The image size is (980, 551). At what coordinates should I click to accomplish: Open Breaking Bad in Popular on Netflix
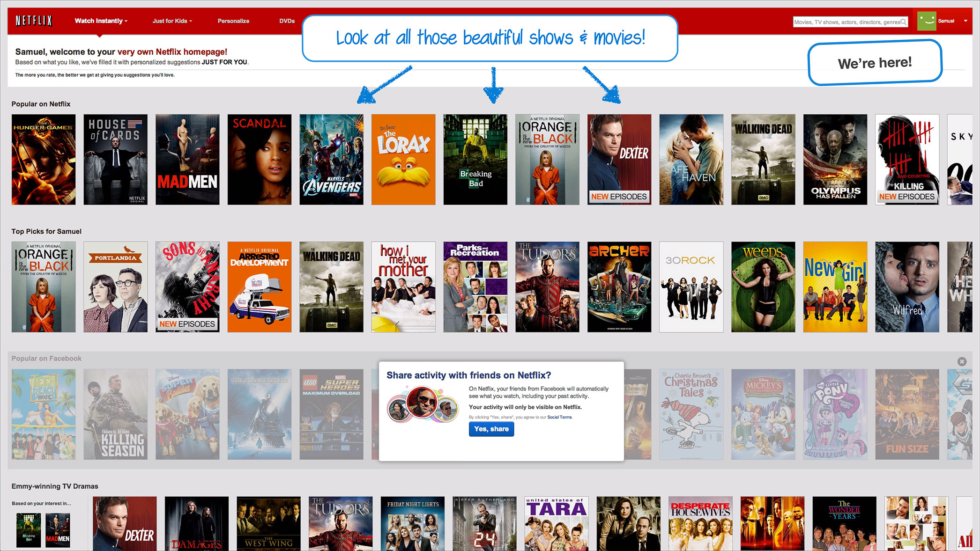475,160
